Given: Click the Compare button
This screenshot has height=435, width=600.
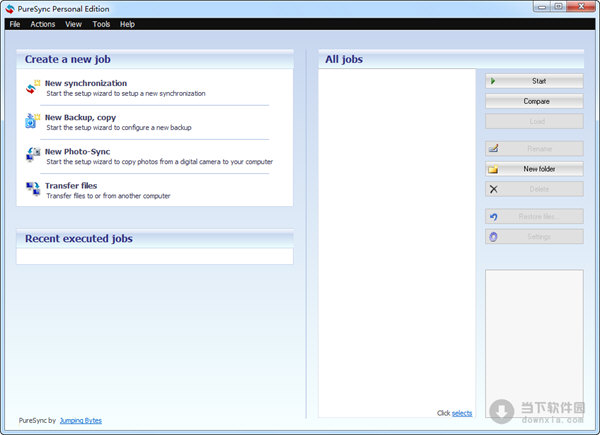Looking at the screenshot, I should point(534,101).
